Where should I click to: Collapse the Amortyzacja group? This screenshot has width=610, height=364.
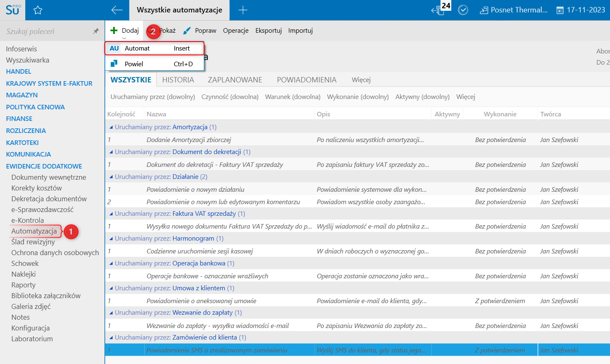[111, 127]
